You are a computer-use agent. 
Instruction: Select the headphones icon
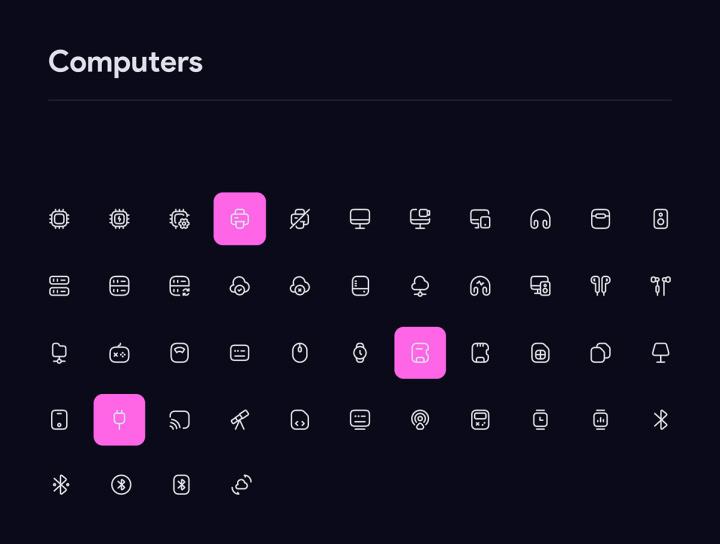coord(540,219)
